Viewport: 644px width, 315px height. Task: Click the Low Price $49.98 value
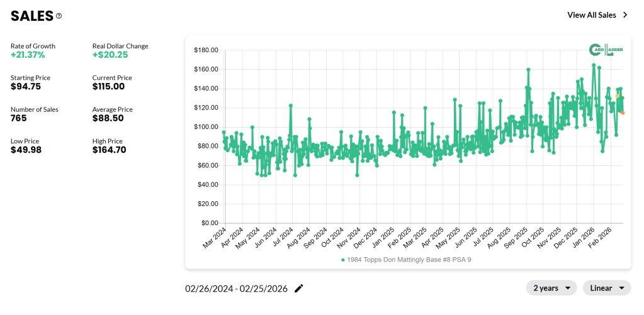[x=26, y=150]
